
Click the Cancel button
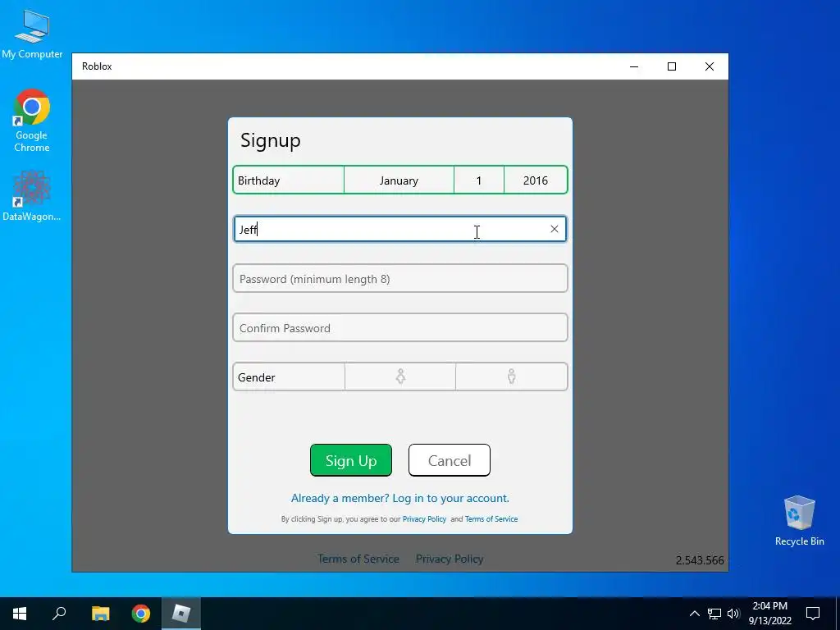(449, 460)
